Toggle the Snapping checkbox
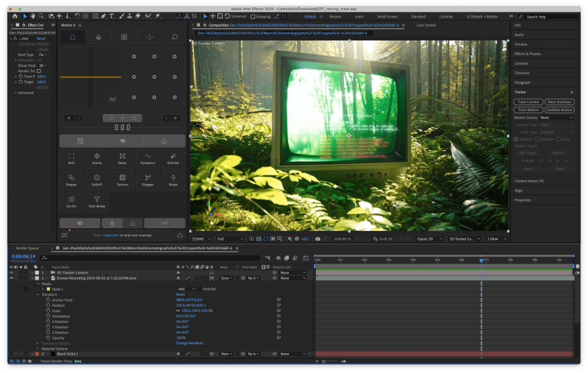Viewport: 588px width, 373px height. [253, 16]
